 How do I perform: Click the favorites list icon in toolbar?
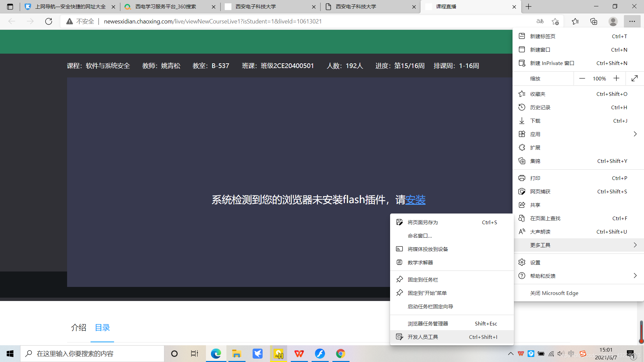coord(575,21)
